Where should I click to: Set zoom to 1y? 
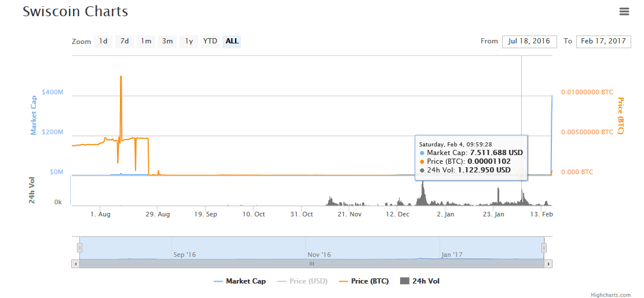[189, 42]
